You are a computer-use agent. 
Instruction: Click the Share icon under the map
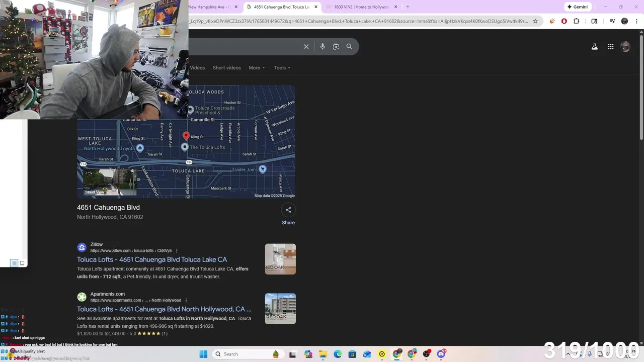point(288,210)
